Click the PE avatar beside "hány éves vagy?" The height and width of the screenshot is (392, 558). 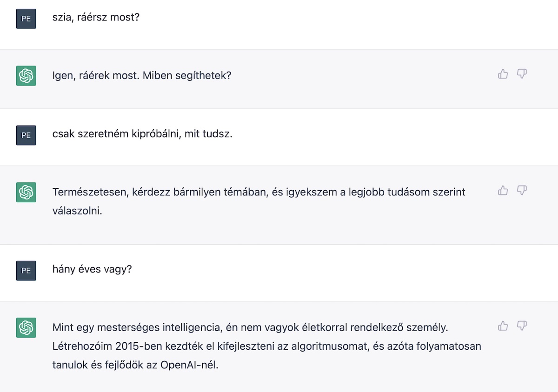point(26,270)
